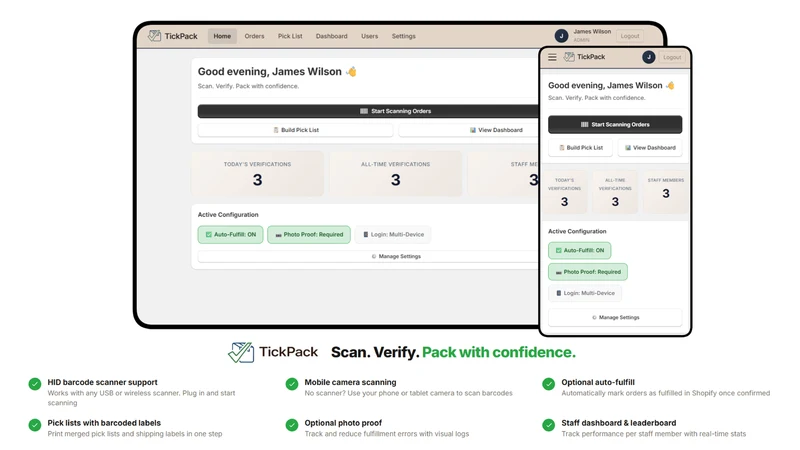
Task: Click the 'Pick lists with barcoded labels' heading
Action: tap(104, 423)
